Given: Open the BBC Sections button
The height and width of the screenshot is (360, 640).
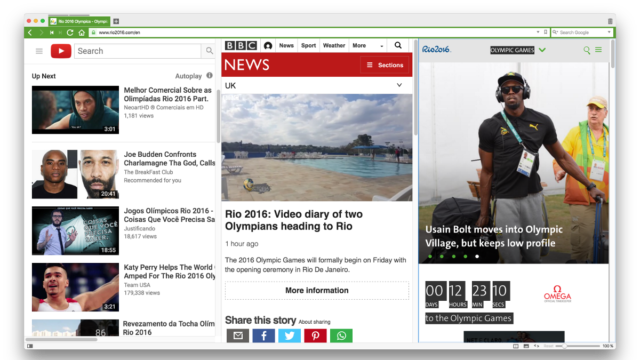Looking at the screenshot, I should [385, 65].
